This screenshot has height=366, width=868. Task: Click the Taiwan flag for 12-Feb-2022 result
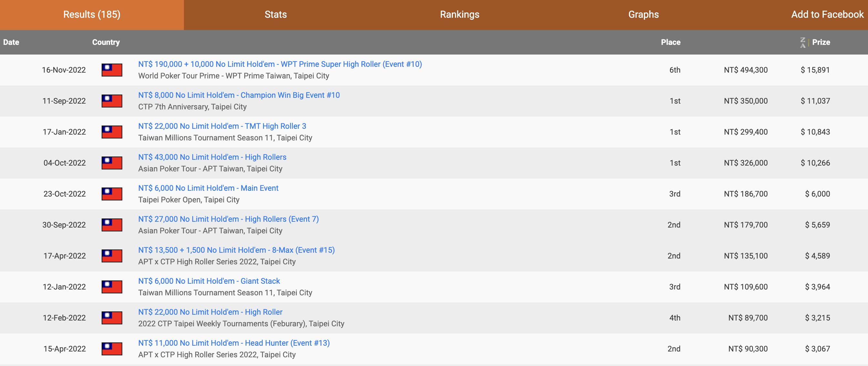point(112,318)
